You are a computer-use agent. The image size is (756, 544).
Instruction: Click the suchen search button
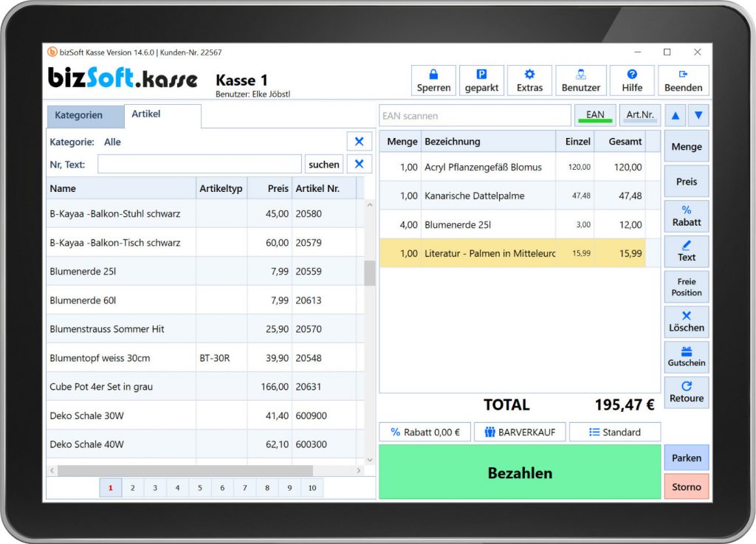coord(323,165)
